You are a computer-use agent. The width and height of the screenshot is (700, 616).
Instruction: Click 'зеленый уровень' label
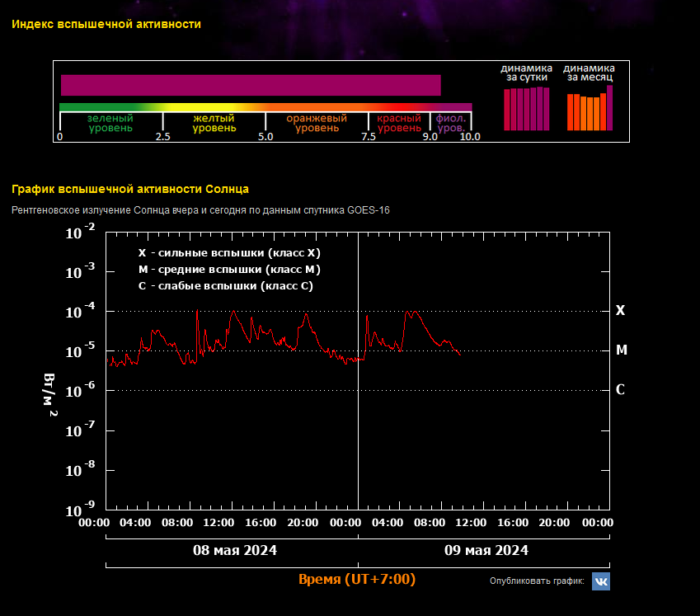click(x=110, y=123)
